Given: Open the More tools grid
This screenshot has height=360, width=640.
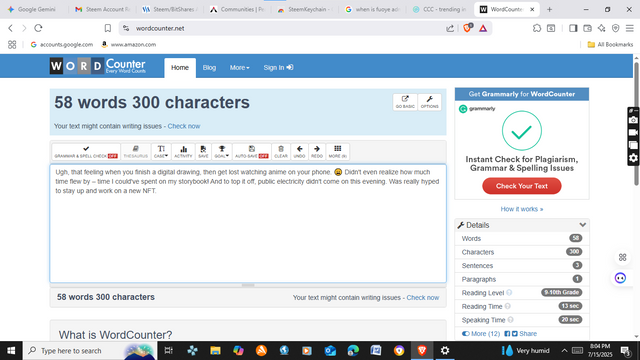Looking at the screenshot, I should click(338, 151).
